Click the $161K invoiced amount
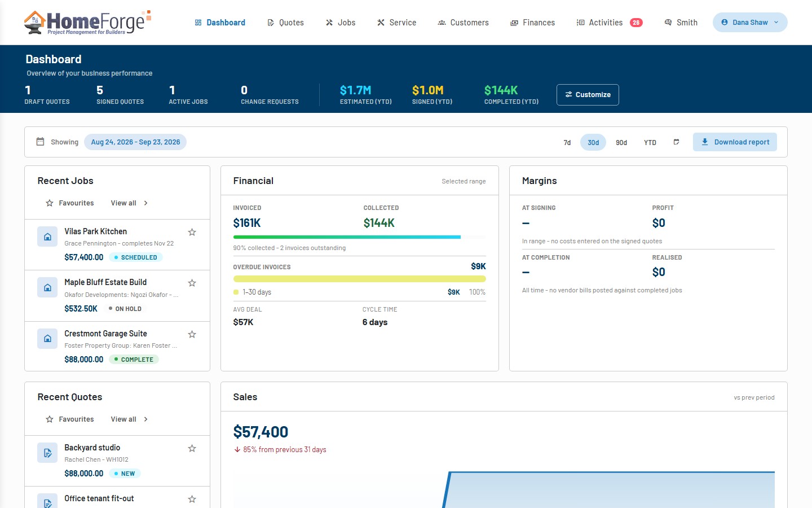Viewport: 812px width, 508px height. 247,223
